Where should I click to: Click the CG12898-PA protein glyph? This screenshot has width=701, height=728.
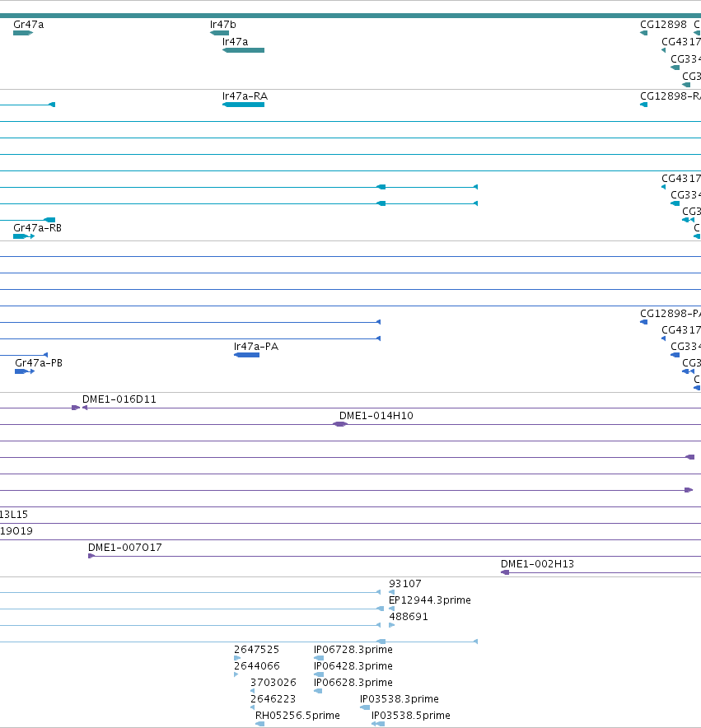[x=644, y=322]
